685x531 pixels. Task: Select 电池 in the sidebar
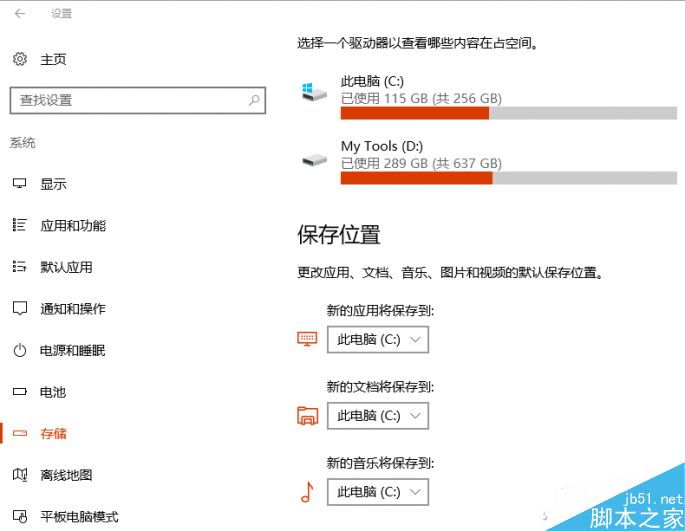(53, 392)
